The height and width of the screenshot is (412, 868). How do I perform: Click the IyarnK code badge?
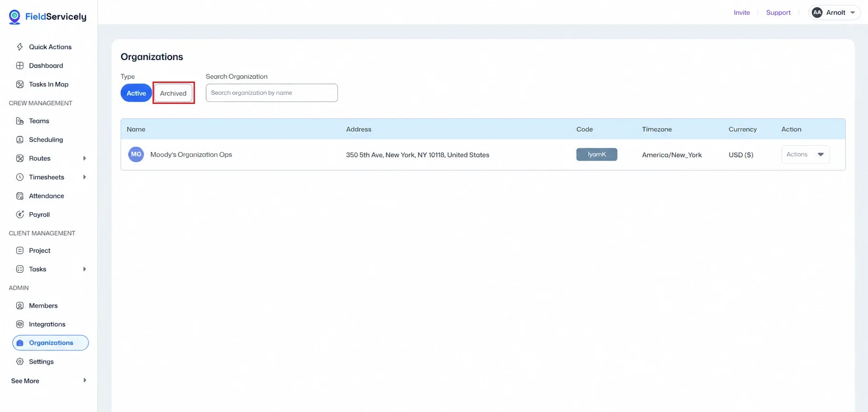coord(596,154)
